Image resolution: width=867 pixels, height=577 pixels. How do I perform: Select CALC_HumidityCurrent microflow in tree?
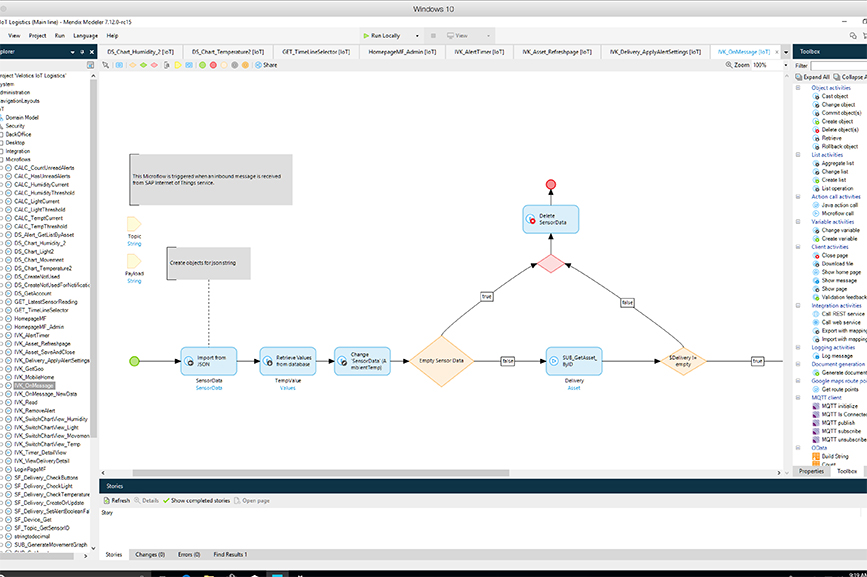41,185
